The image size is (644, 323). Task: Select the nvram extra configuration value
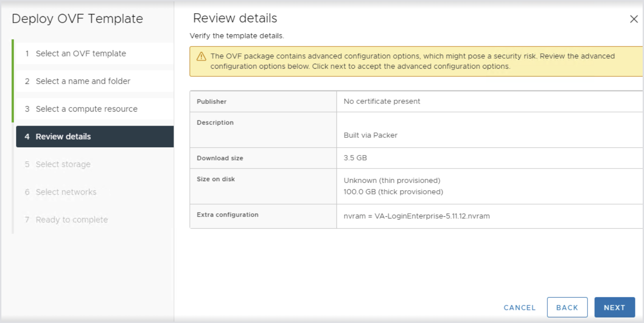point(416,216)
